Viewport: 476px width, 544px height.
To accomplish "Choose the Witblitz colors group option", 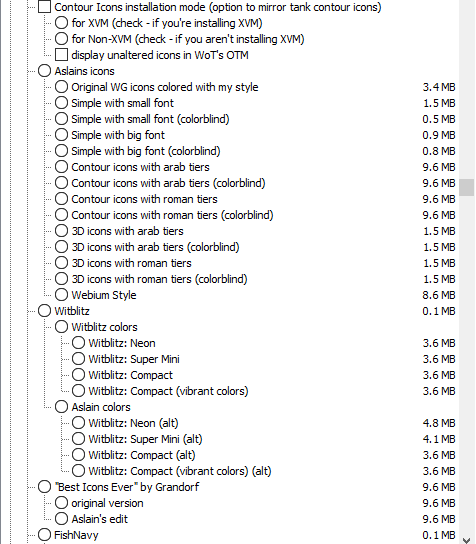I will tap(61, 326).
